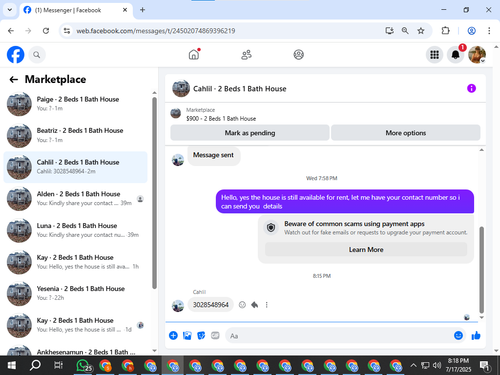Choose a GIF icon in composer

pyautogui.click(x=215, y=335)
